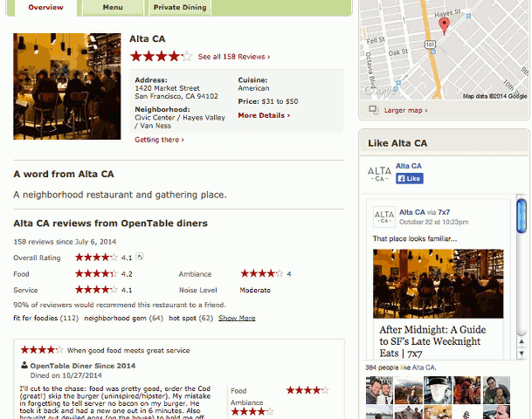
Task: Expand Getting there directions
Action: [159, 140]
